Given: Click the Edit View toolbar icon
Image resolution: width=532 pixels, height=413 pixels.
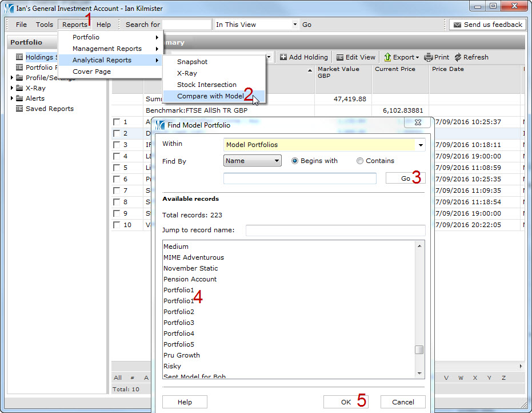Looking at the screenshot, I should pos(340,57).
